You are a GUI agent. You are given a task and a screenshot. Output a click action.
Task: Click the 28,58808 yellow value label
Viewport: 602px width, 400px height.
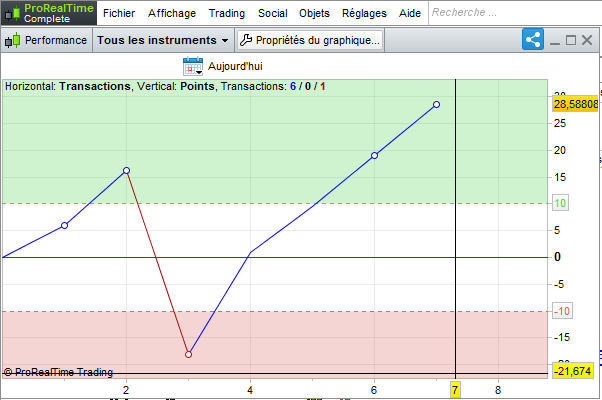pyautogui.click(x=576, y=104)
